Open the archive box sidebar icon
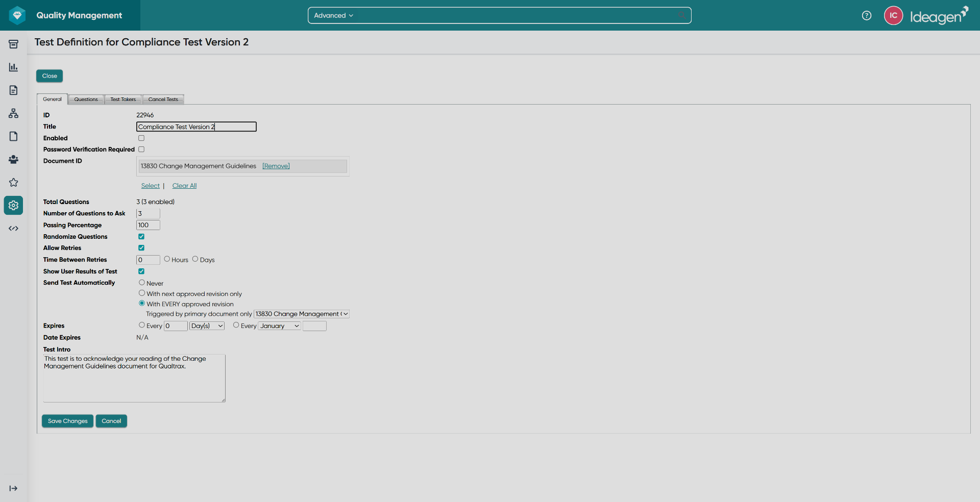Viewport: 980px width, 502px height. coord(14,44)
